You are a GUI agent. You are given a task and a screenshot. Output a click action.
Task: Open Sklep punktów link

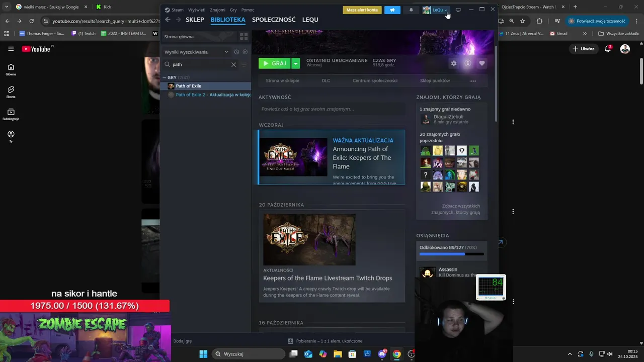[x=435, y=80]
